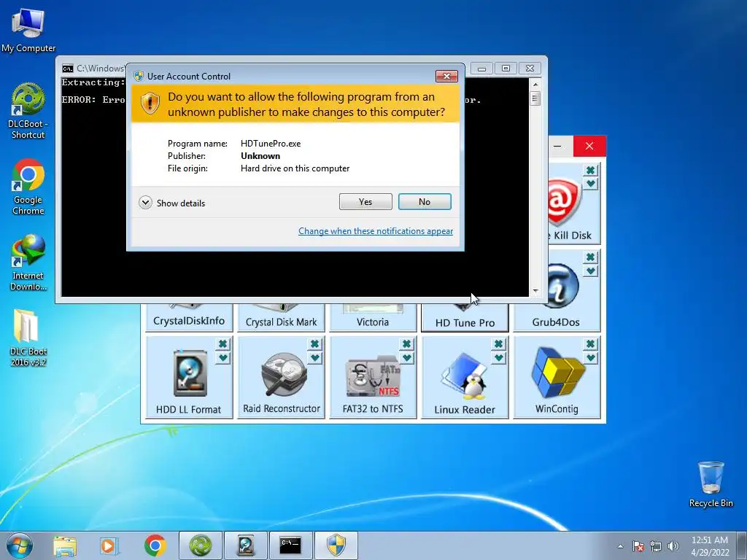747x560 pixels.
Task: Click the heart mark on Grub4Dos tile
Action: [x=590, y=271]
